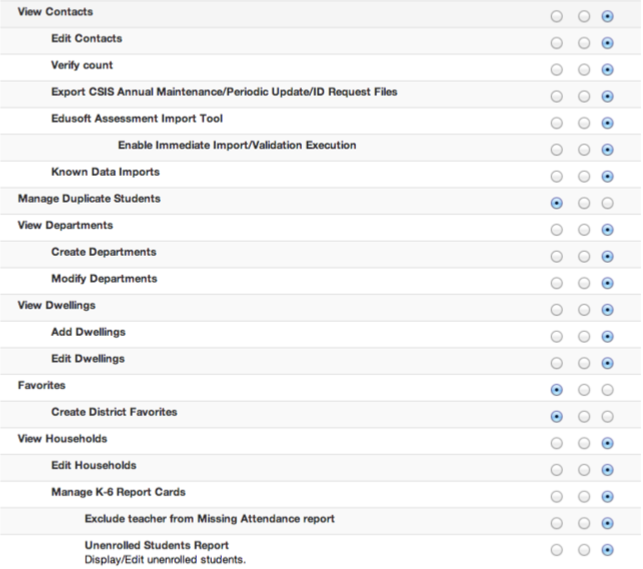Screen dimensions: 643x569
Task: Choose the selected third radio for Edit Contacts
Action: (x=607, y=43)
